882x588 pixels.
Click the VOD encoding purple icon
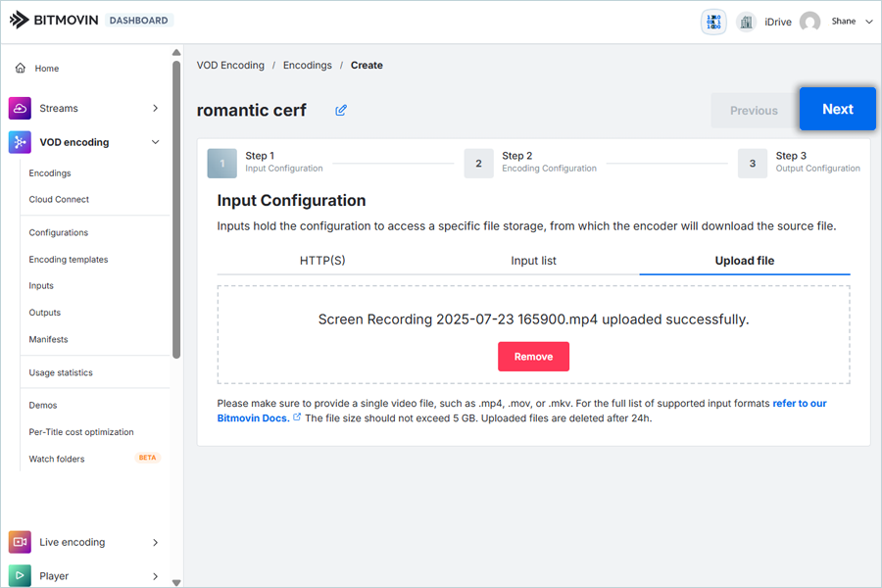point(20,142)
